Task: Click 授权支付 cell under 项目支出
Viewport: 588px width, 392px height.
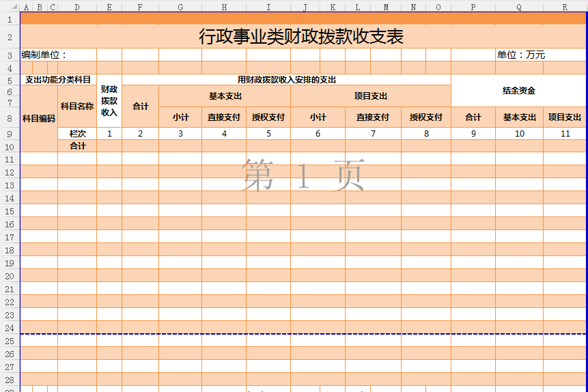Action: [426, 117]
